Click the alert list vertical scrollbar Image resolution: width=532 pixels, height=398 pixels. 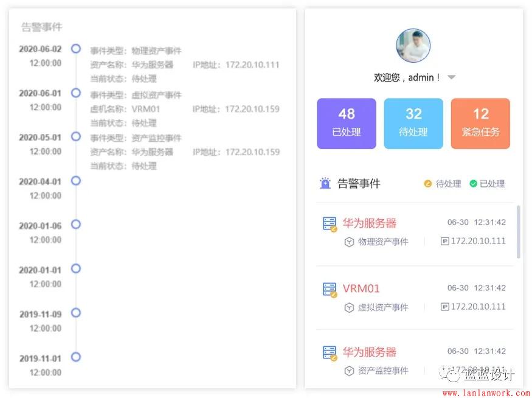(x=518, y=231)
